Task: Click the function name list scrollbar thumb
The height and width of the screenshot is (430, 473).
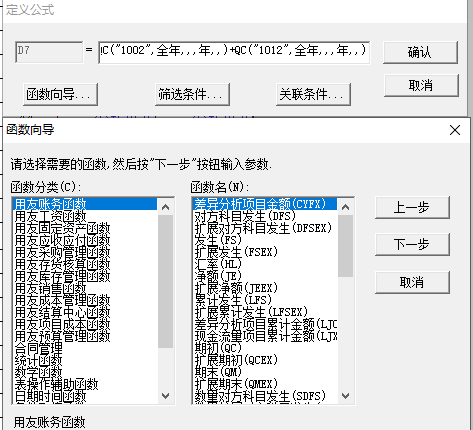Action: click(345, 246)
